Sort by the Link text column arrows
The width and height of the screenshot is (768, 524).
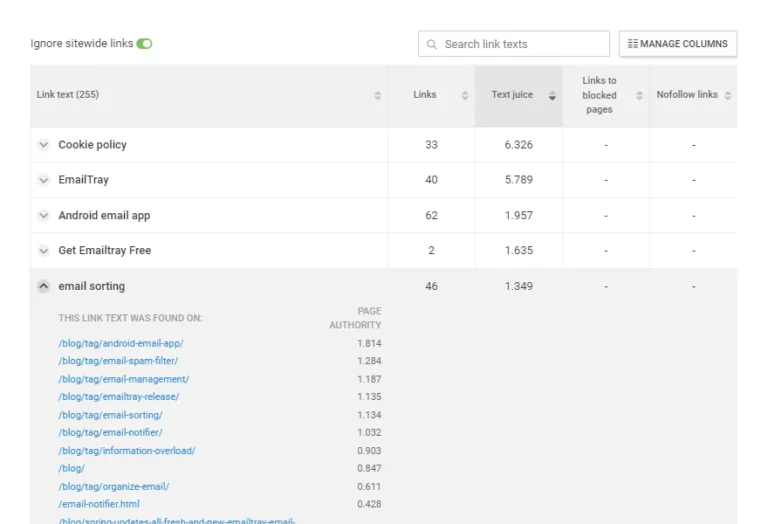(x=377, y=95)
